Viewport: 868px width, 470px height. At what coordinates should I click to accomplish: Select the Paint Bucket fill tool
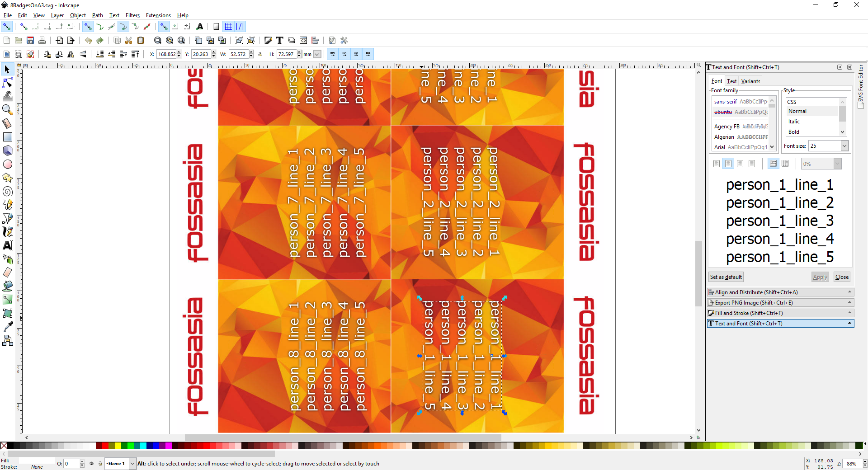pos(7,286)
